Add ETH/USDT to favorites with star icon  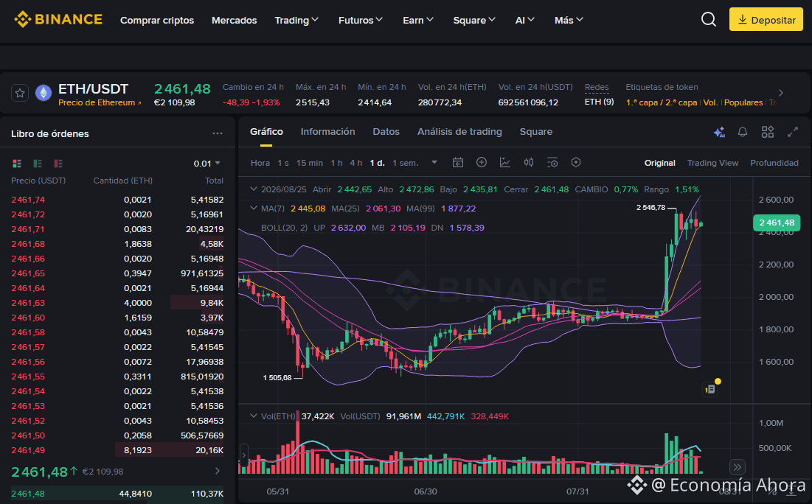click(20, 93)
